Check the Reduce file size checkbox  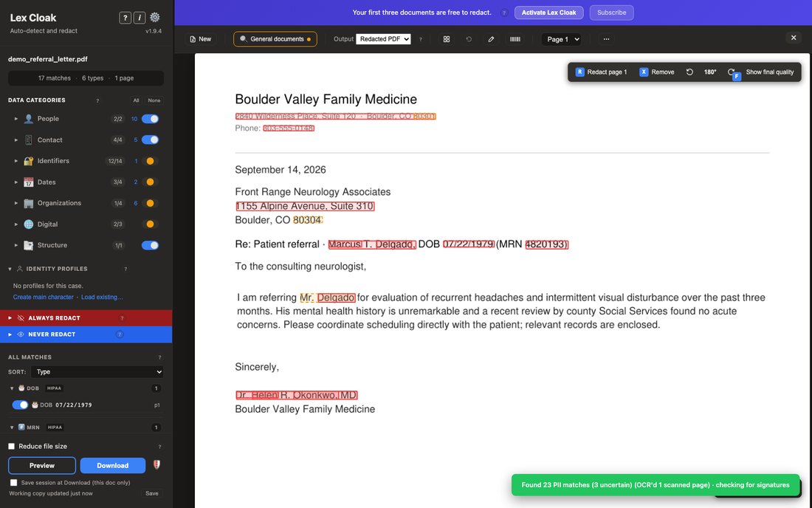tap(11, 447)
